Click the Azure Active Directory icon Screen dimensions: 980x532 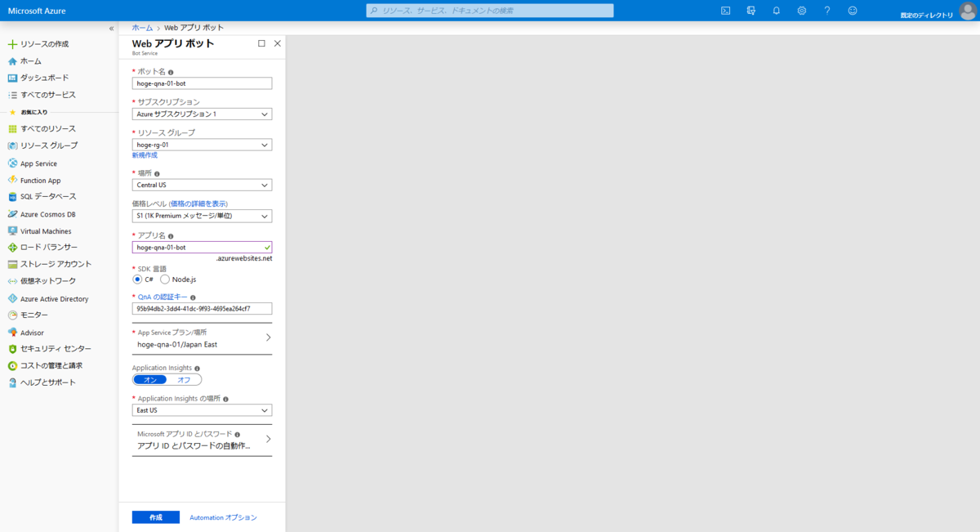12,299
